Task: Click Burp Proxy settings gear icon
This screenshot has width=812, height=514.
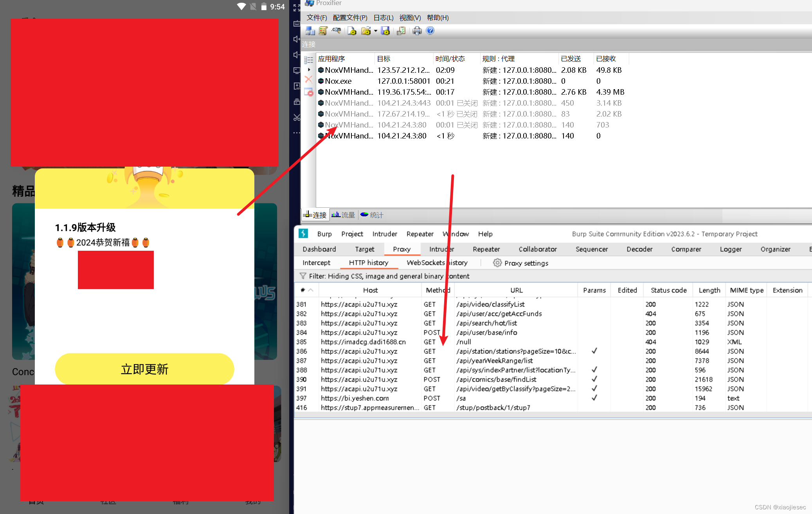Action: coord(497,263)
